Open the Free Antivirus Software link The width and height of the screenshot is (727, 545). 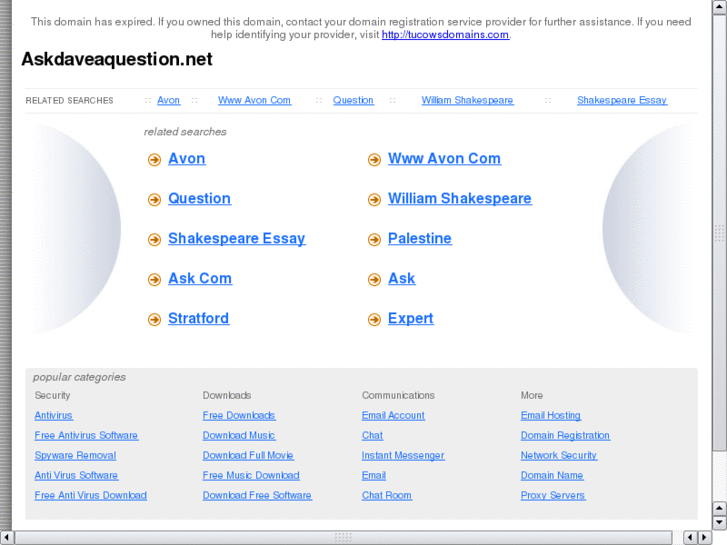[86, 435]
